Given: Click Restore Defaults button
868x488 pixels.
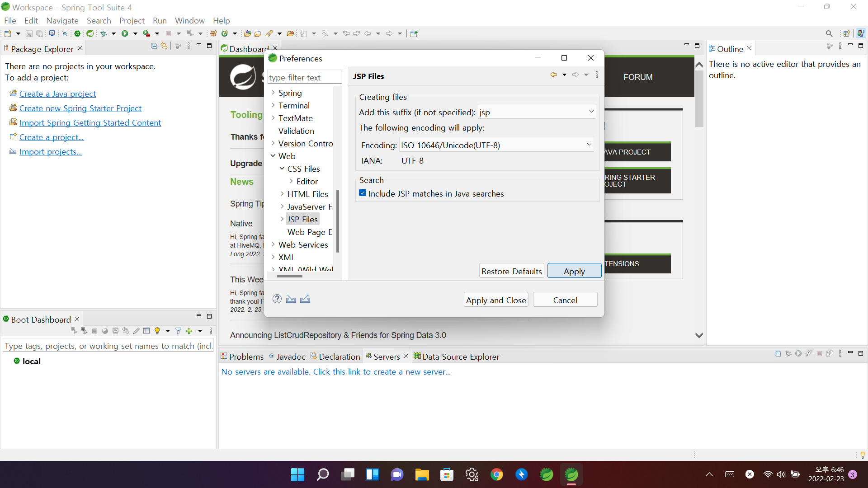Looking at the screenshot, I should pos(511,271).
